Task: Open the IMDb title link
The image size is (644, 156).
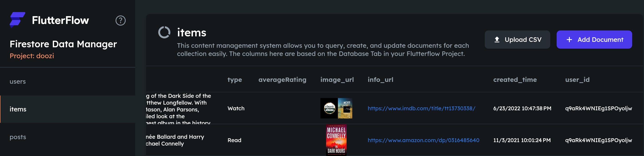Action: [x=421, y=108]
